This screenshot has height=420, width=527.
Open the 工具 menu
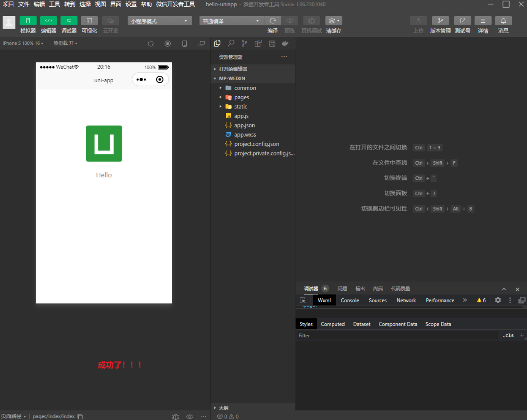(54, 4)
